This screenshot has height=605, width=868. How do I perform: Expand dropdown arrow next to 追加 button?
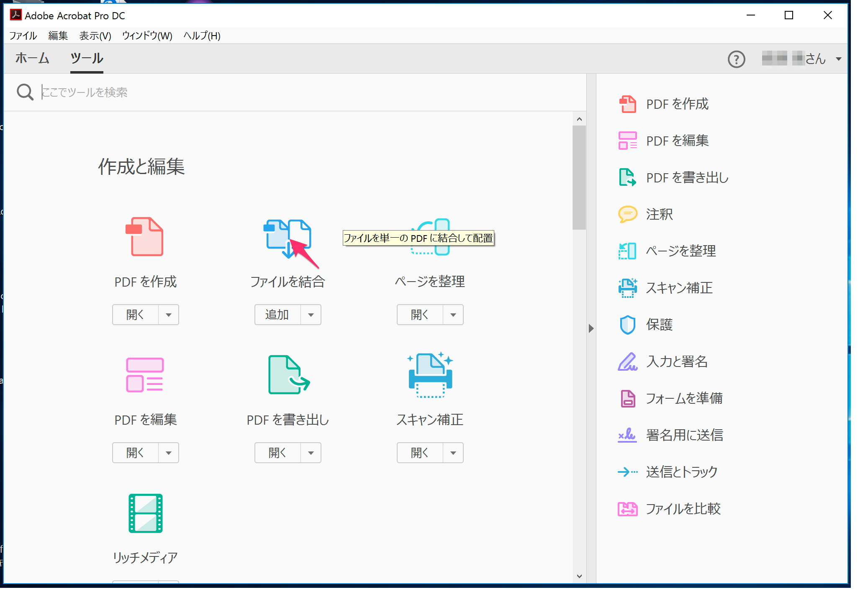click(x=311, y=315)
